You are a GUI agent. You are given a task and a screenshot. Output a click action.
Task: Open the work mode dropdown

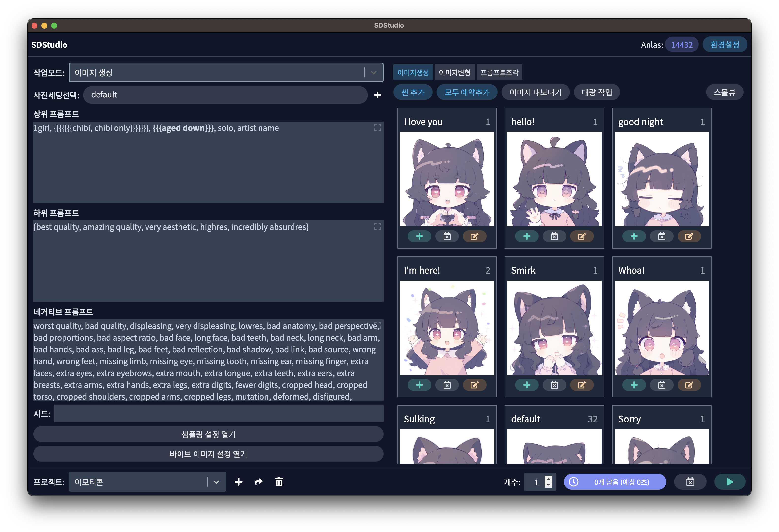tap(373, 72)
